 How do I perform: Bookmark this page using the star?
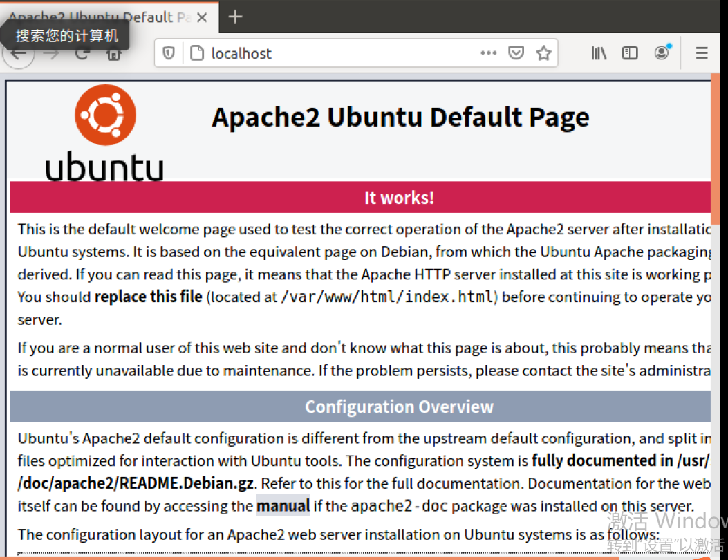pos(543,53)
